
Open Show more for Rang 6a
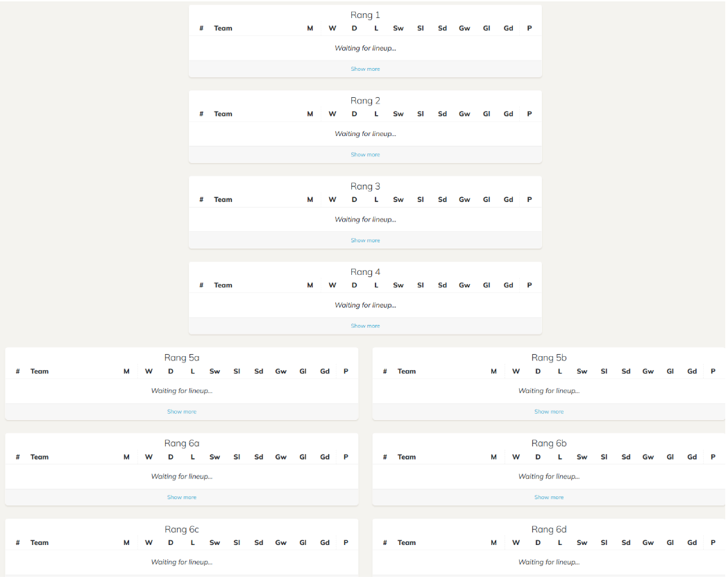[x=182, y=497]
